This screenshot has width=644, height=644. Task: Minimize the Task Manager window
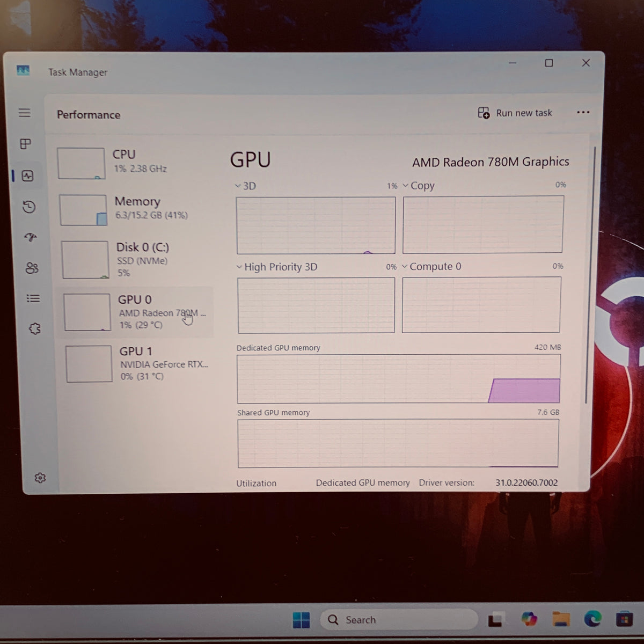point(513,63)
